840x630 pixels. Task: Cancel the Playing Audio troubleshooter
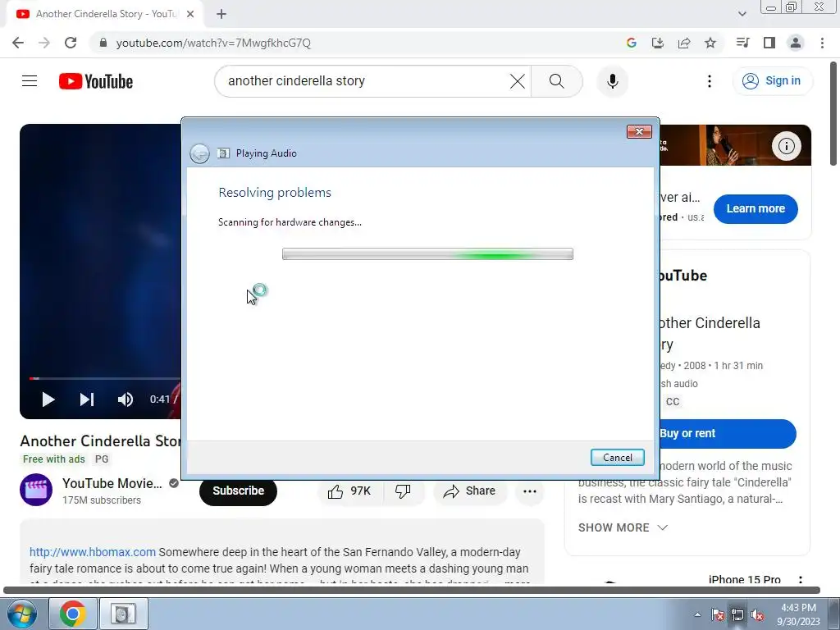point(617,458)
